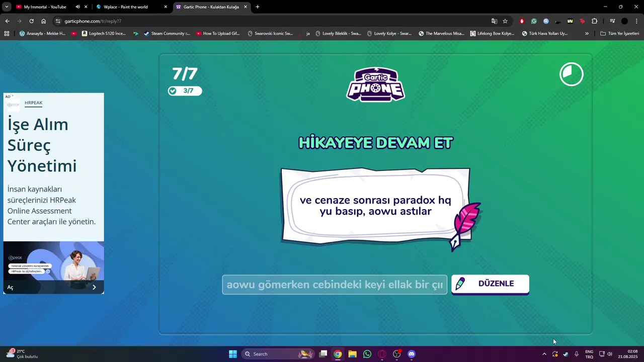Click the 3/7 ready players badge
This screenshot has height=362, width=644.
[185, 91]
